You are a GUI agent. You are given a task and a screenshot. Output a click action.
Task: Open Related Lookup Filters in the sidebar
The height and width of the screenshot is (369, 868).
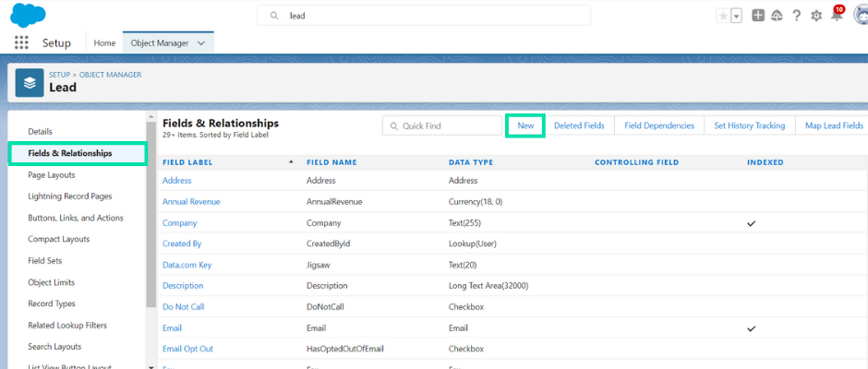(67, 326)
